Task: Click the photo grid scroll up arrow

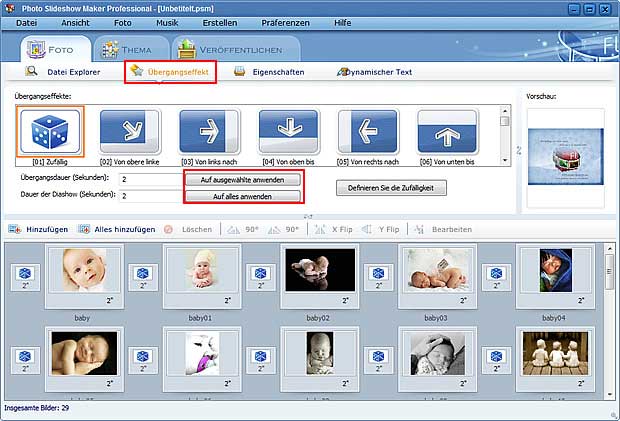Action: 609,249
